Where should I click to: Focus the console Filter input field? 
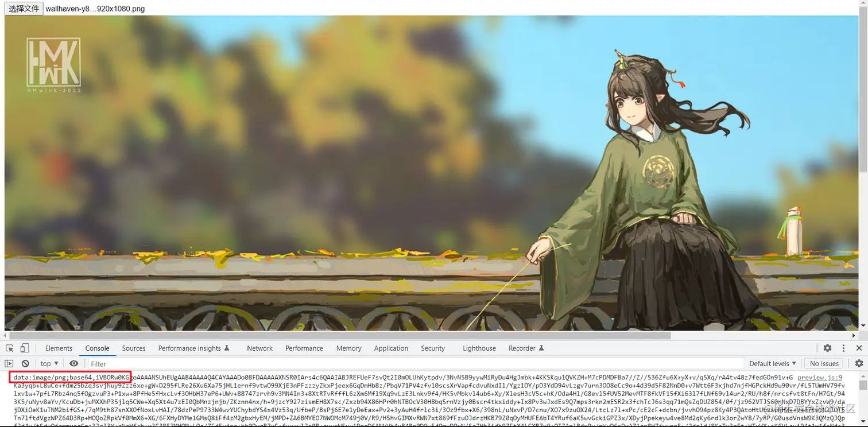click(416, 364)
